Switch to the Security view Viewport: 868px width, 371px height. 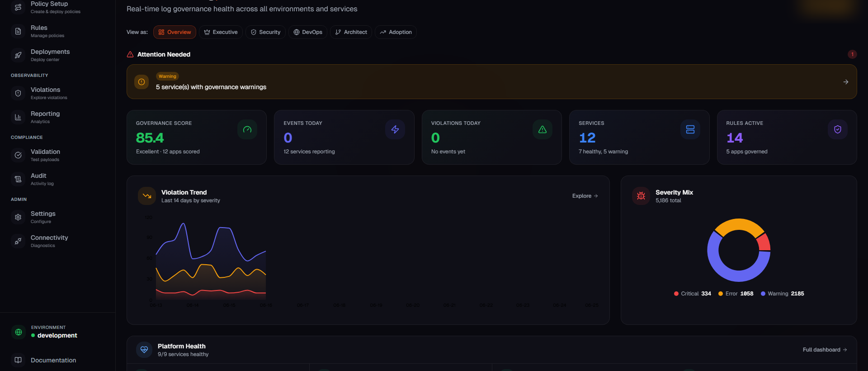point(265,32)
